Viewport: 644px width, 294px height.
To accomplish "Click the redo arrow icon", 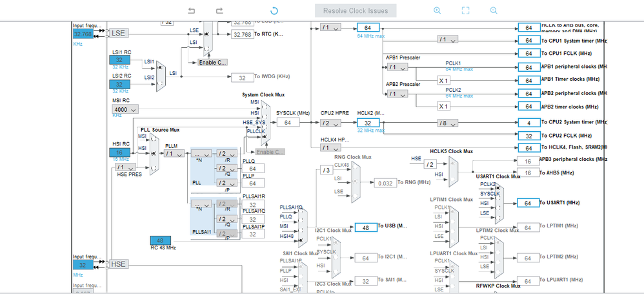I will [219, 11].
